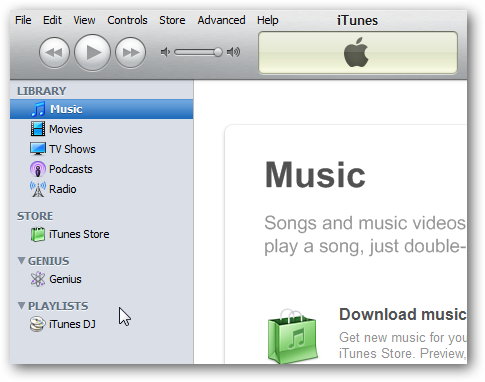This screenshot has height=382, width=485.
Task: Click the Radio tower icon
Action: tap(38, 189)
